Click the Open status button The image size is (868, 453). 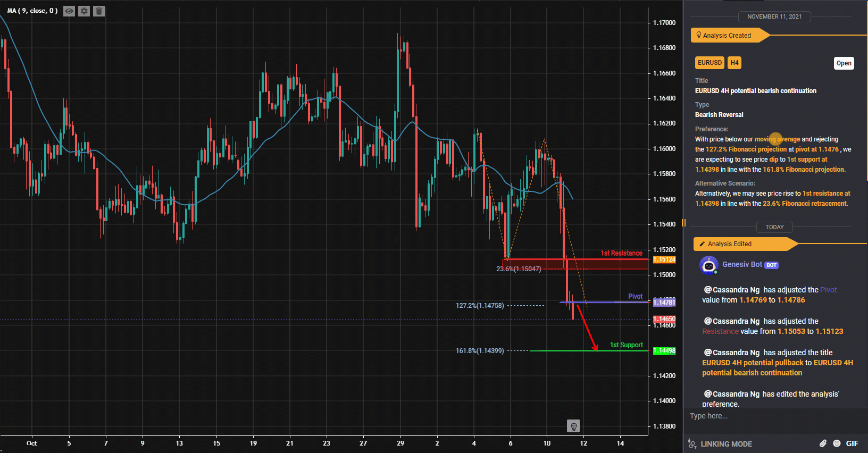coord(844,63)
